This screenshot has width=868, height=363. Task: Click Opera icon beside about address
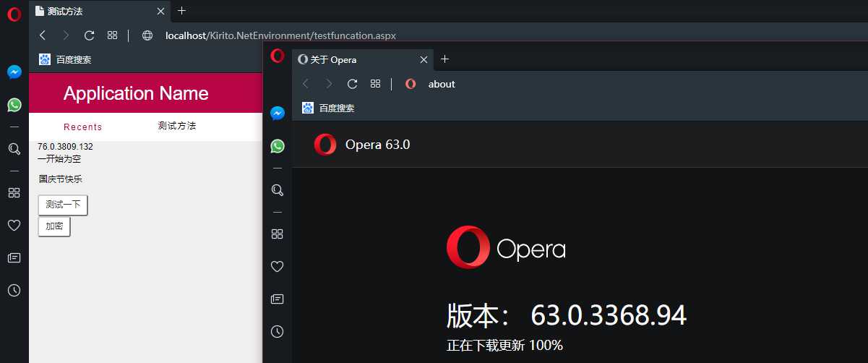tap(411, 84)
